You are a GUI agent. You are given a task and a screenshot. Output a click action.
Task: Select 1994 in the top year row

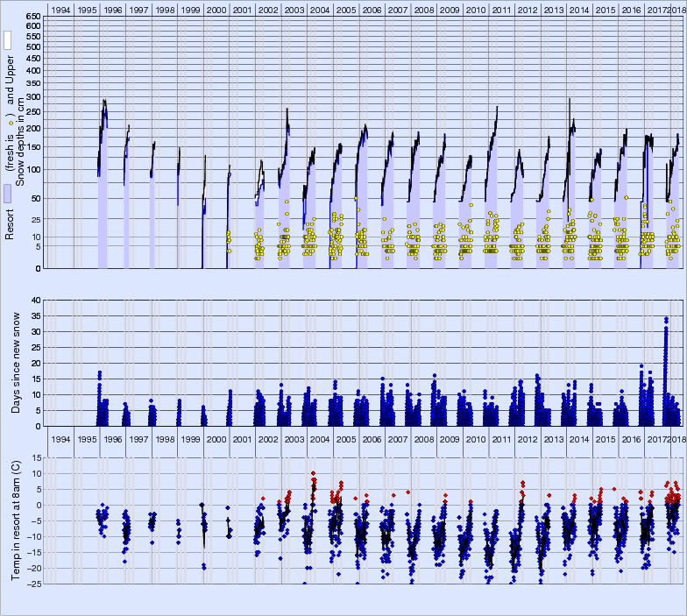[x=60, y=10]
